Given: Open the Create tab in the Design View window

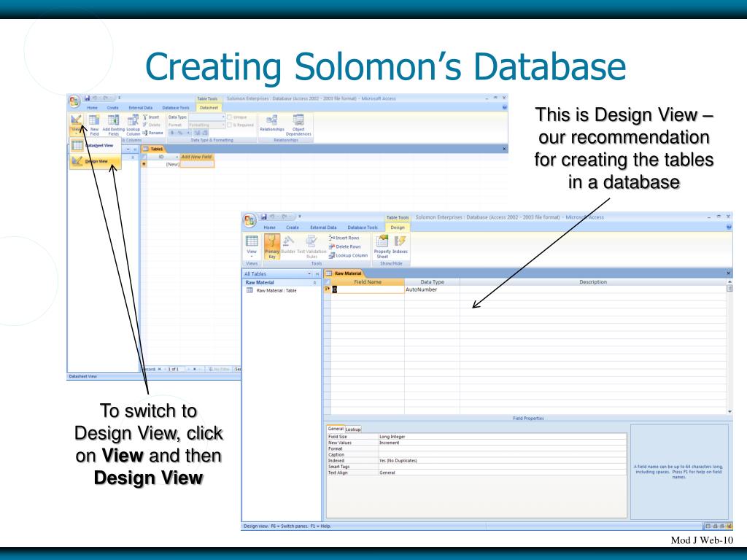Looking at the screenshot, I should [x=293, y=227].
